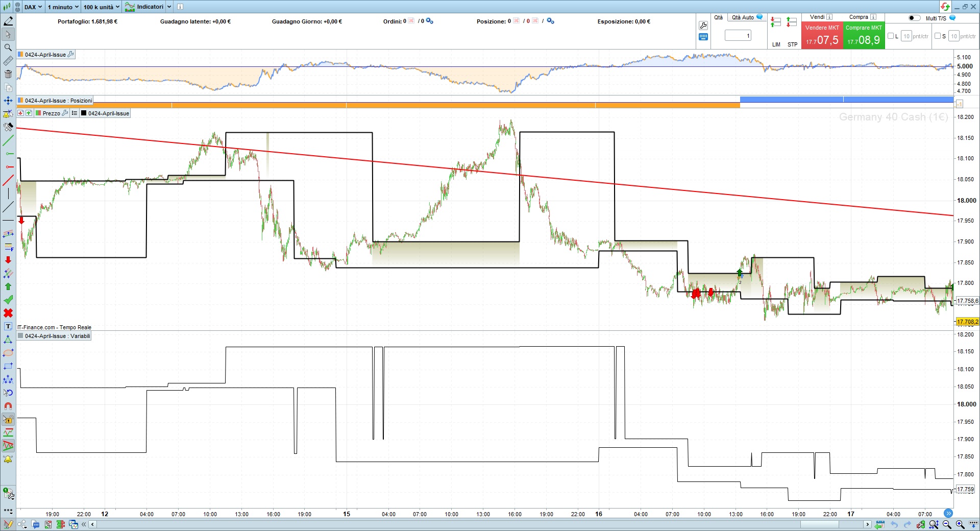This screenshot has height=531, width=980.
Task: Click the black color swatch beside 0424-April-Issue
Action: click(x=84, y=113)
